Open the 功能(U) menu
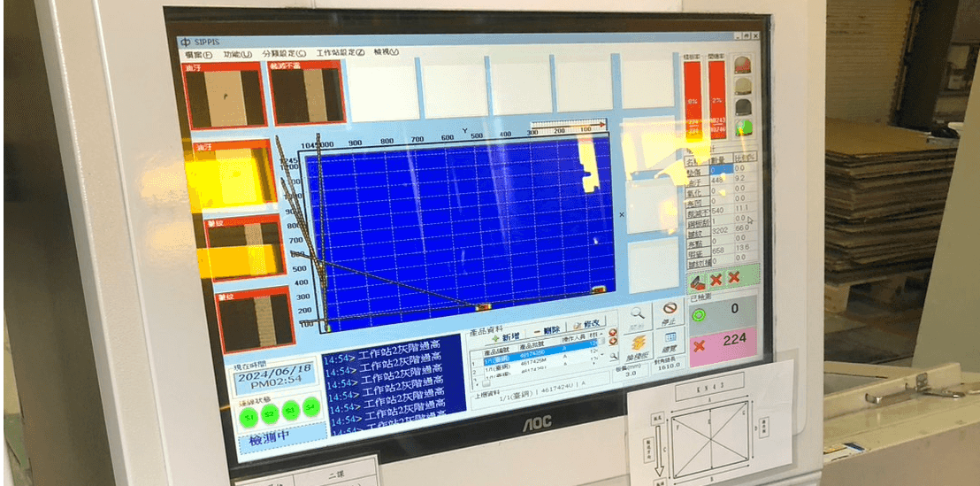 238,54
